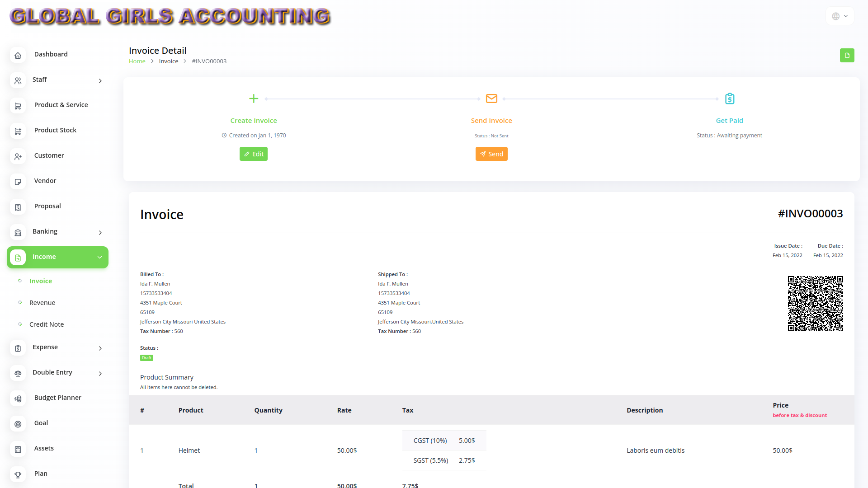The image size is (868, 488).
Task: Click the Customer add-user icon
Action: (x=18, y=157)
